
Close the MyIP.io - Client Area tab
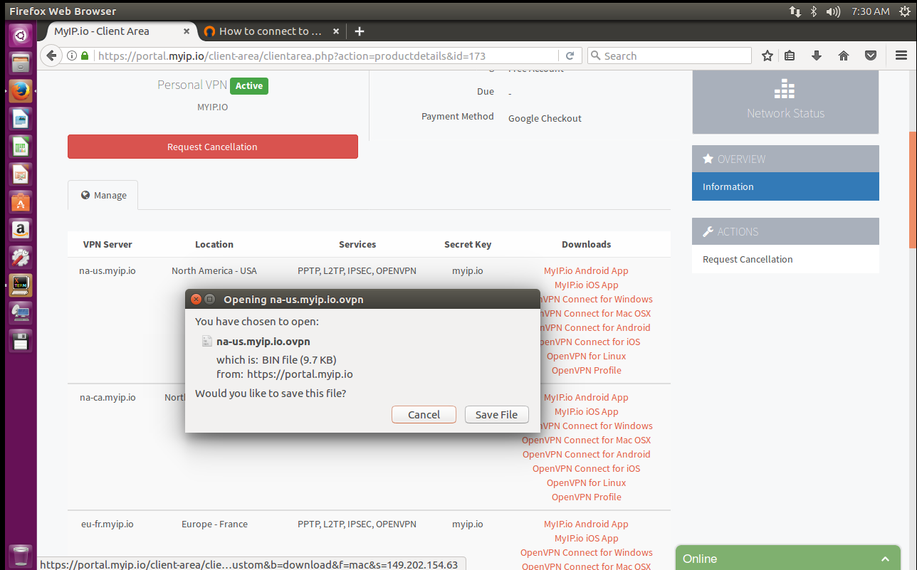point(187,31)
